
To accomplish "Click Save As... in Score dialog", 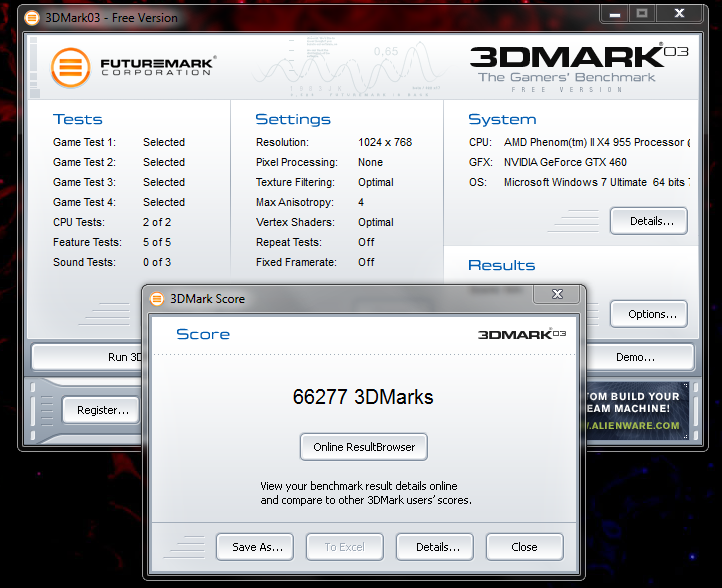I will coord(255,547).
